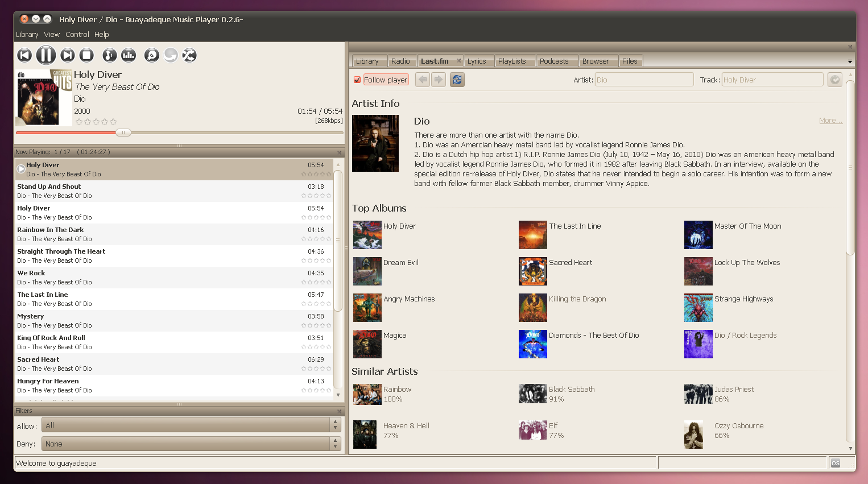Open the View menu
The width and height of the screenshot is (868, 484).
(52, 35)
